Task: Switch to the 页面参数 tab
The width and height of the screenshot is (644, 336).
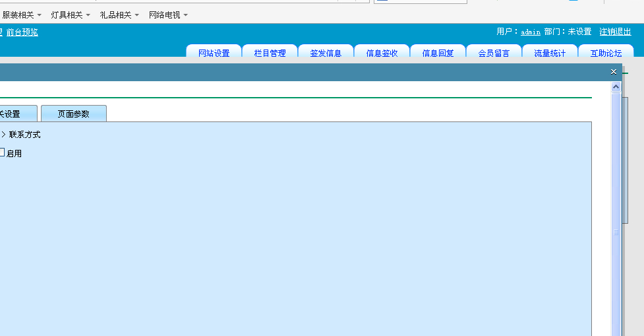Action: 73,114
